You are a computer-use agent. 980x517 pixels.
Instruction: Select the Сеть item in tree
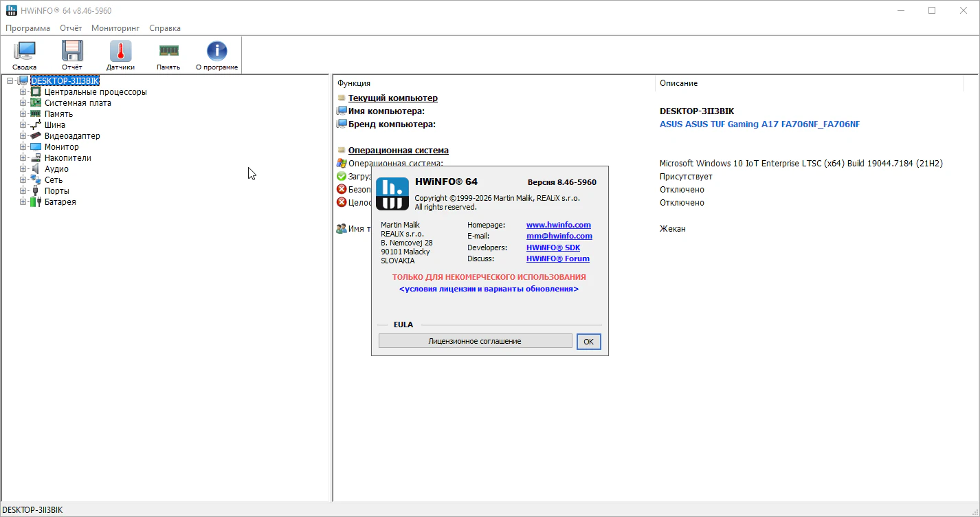coord(53,180)
